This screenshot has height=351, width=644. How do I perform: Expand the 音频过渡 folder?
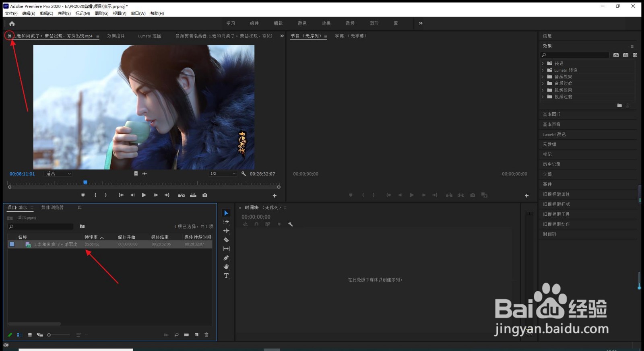543,83
